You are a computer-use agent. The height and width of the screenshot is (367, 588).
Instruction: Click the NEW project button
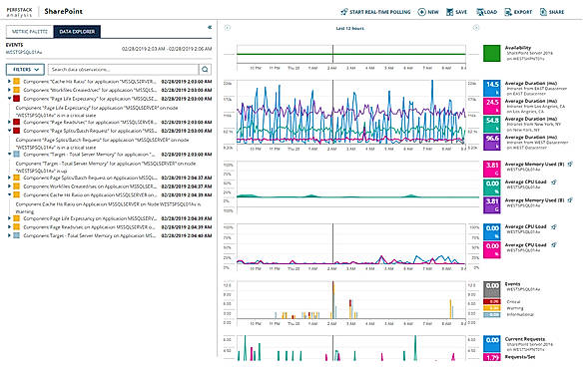[428, 12]
